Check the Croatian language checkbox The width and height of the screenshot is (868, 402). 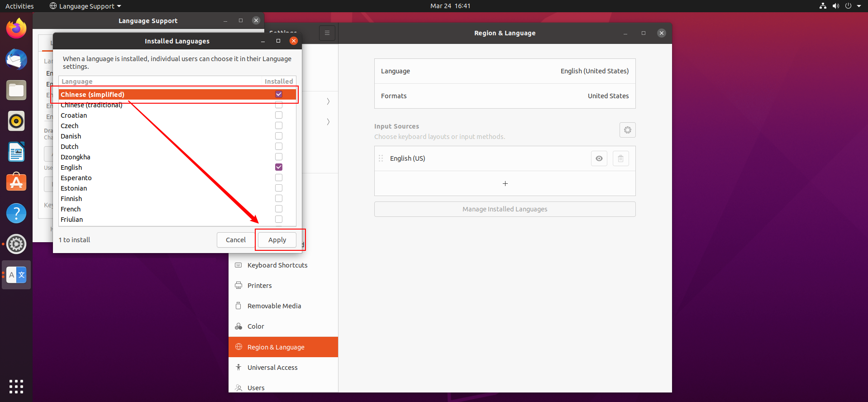(279, 115)
